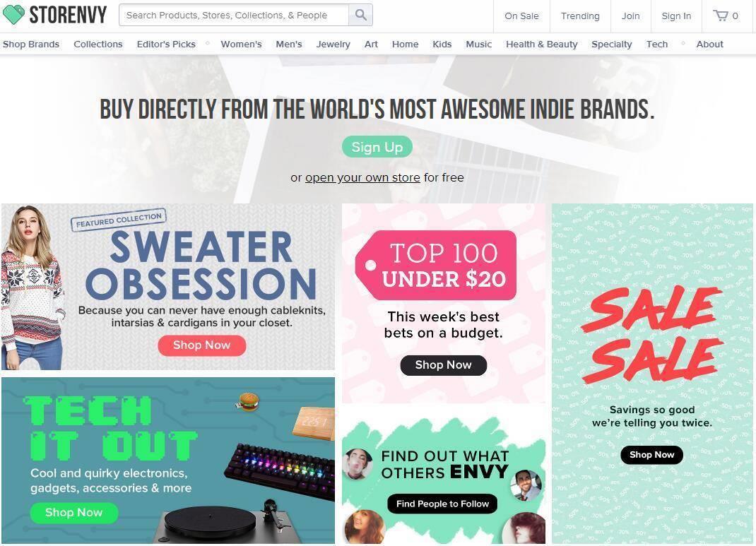Open the Jewelry category
The width and height of the screenshot is (756, 546).
click(333, 44)
